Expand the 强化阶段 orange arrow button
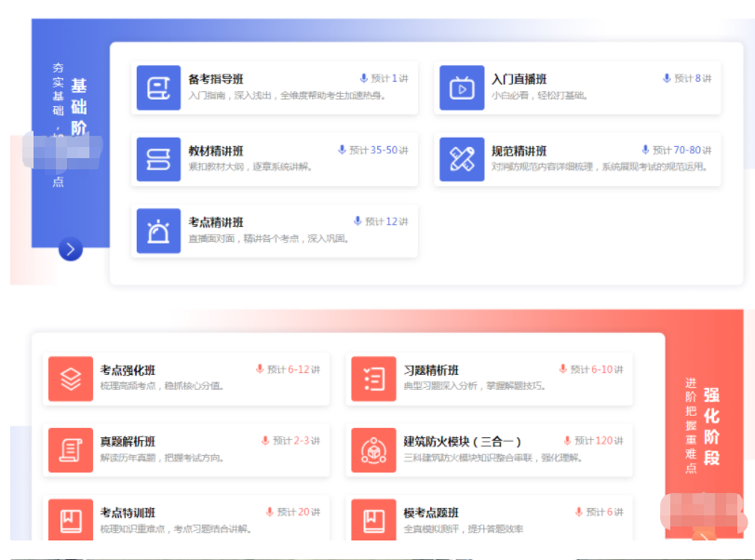 point(704,535)
